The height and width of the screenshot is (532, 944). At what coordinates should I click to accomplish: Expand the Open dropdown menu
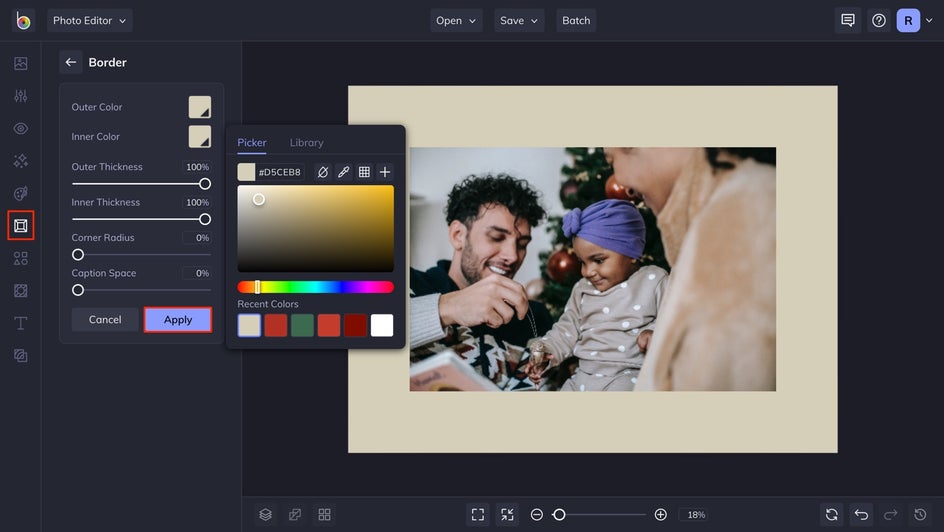(457, 20)
